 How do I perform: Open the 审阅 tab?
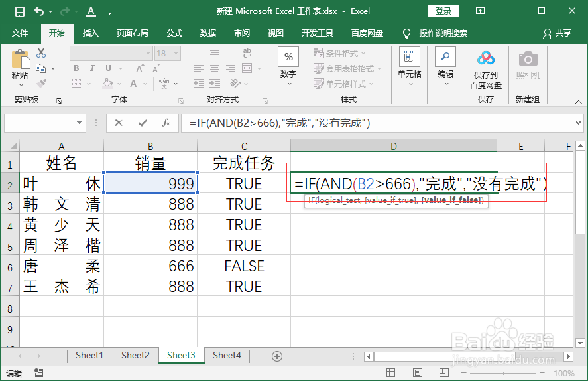(241, 33)
